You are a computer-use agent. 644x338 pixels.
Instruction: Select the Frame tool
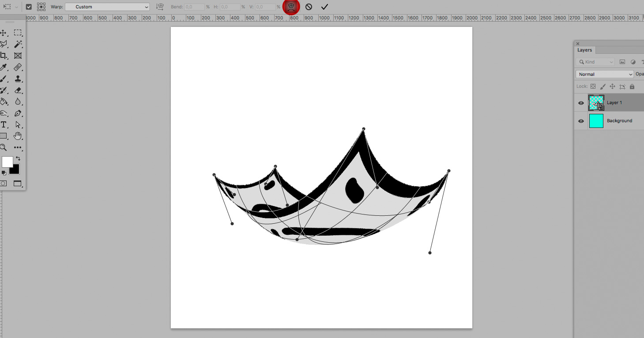pyautogui.click(x=18, y=56)
